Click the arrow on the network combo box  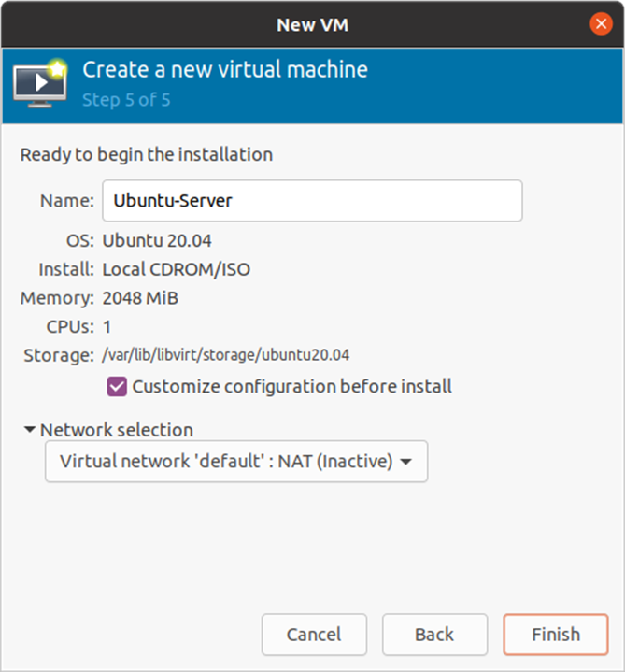[x=406, y=462]
